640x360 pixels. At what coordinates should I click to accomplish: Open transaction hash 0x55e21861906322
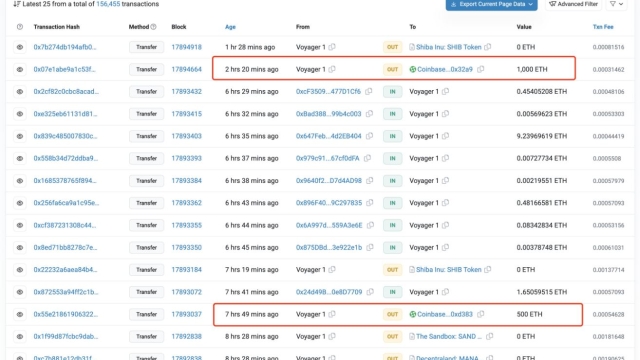66,314
